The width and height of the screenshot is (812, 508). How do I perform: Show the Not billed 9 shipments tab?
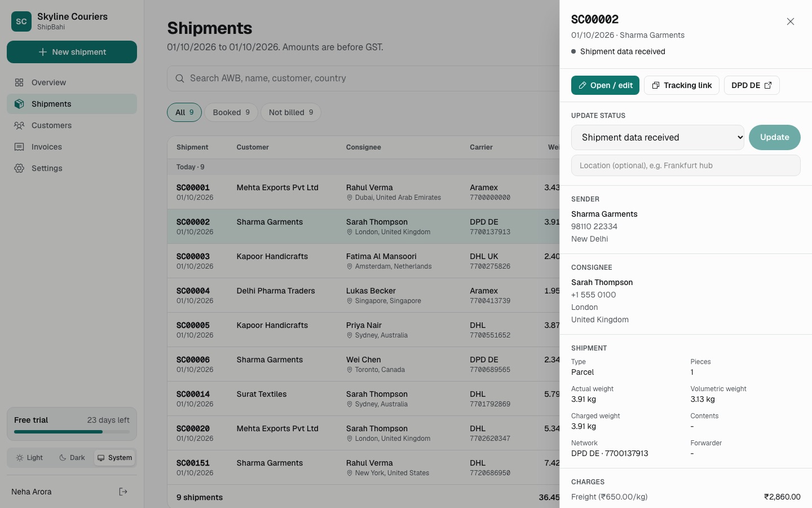291,112
